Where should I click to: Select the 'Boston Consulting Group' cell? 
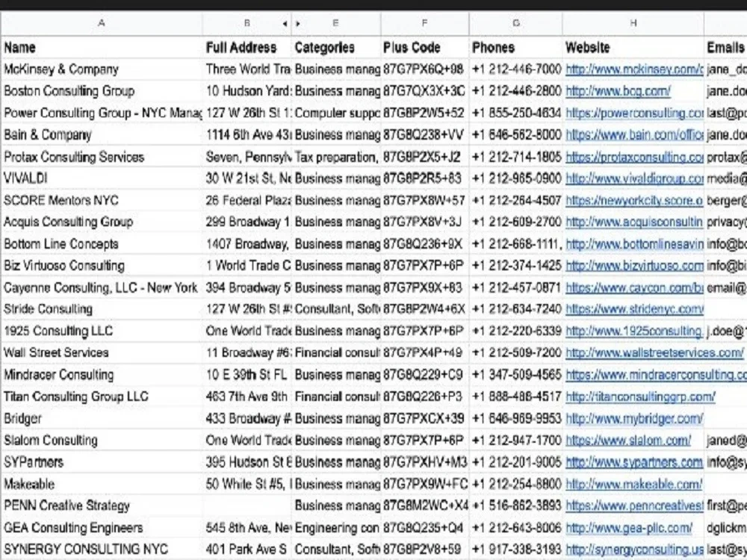point(102,91)
